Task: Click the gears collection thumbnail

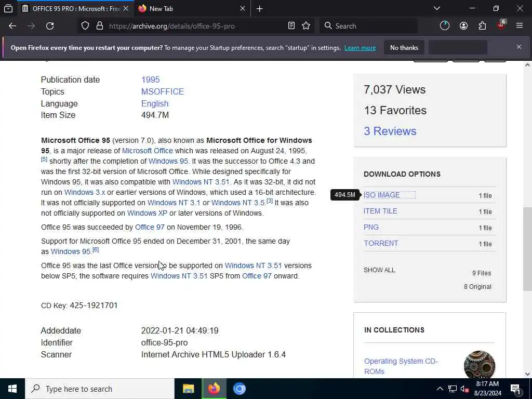Action: (479, 364)
